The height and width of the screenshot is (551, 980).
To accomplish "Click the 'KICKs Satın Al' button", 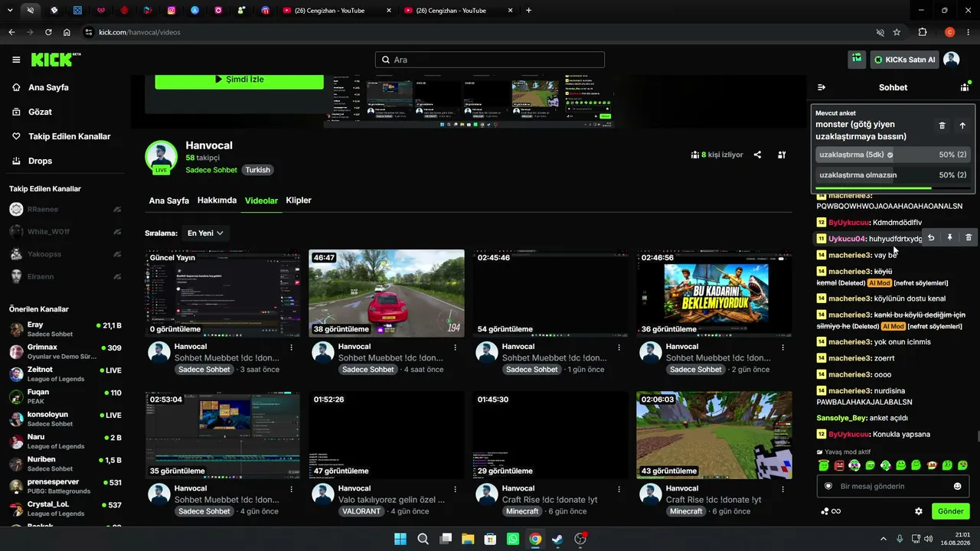I will [x=905, y=60].
